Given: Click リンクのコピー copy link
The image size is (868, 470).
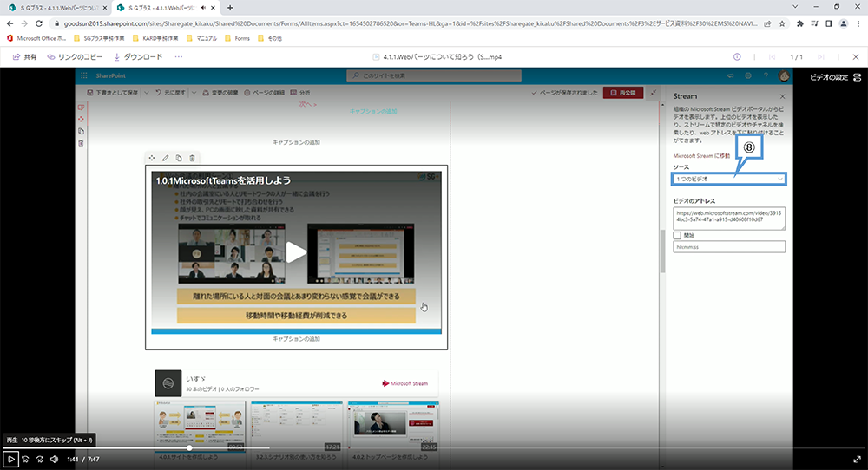Looking at the screenshot, I should [x=76, y=57].
